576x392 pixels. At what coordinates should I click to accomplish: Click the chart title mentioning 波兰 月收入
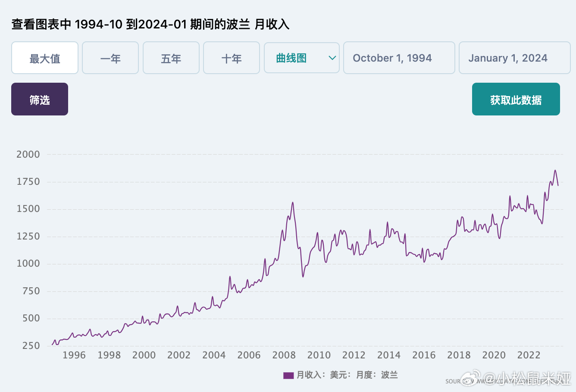[x=150, y=25]
